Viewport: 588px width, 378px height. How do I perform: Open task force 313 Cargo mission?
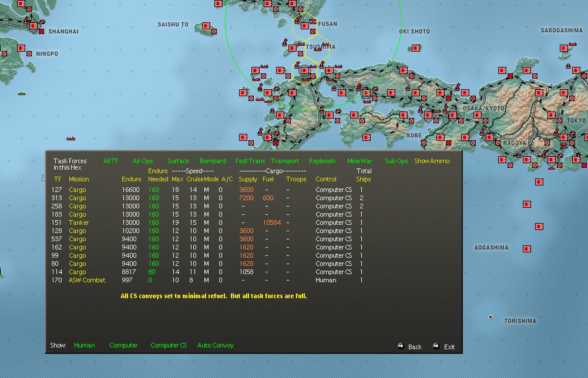(x=78, y=198)
